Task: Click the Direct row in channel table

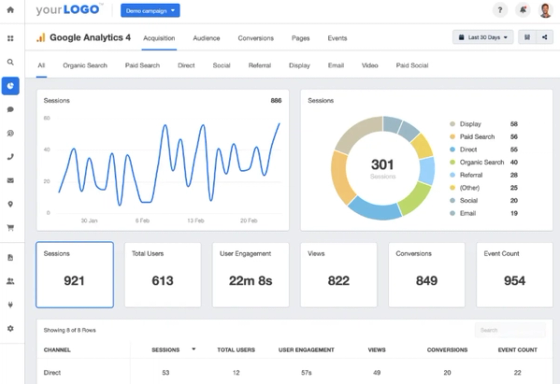Action: tap(295, 373)
